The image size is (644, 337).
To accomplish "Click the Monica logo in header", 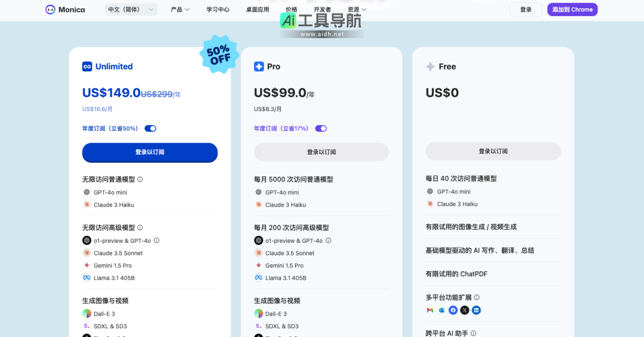I will [65, 9].
